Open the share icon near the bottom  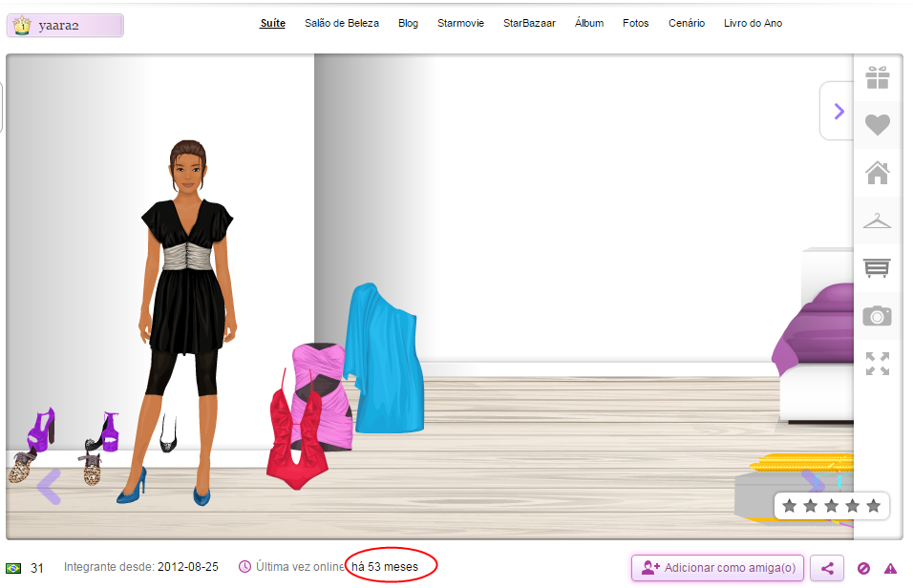827,568
